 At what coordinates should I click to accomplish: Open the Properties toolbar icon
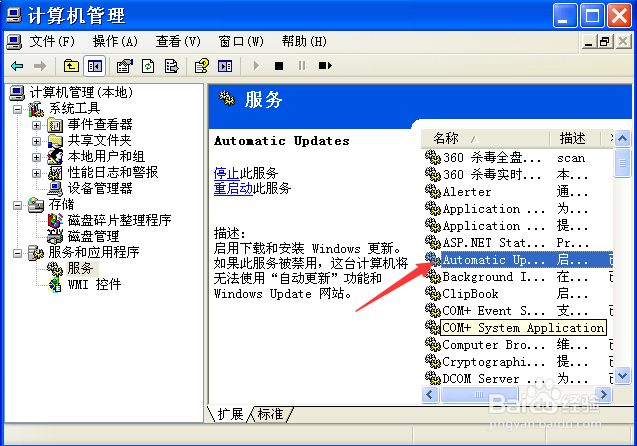coord(125,66)
